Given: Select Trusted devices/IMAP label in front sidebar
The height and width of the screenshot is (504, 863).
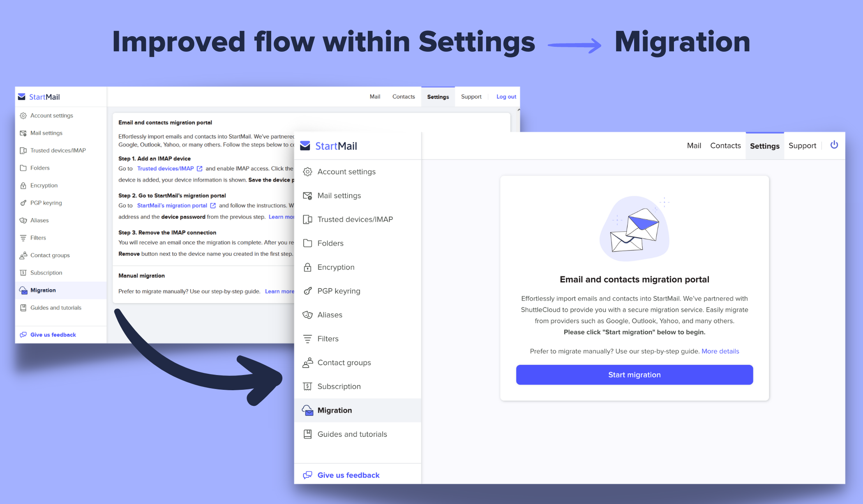Looking at the screenshot, I should click(x=355, y=219).
